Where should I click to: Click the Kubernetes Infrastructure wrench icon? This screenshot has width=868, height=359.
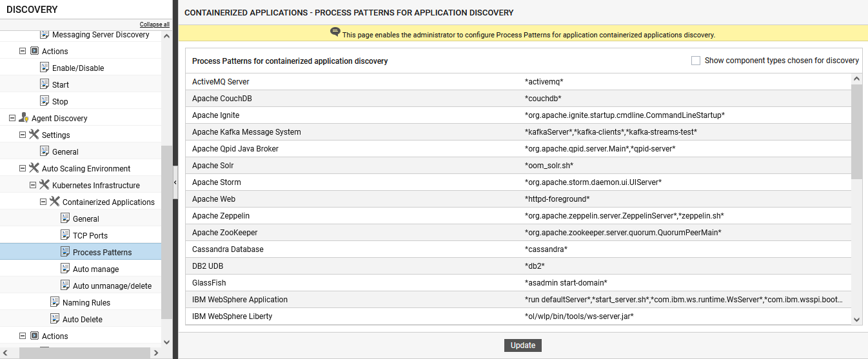coord(44,185)
